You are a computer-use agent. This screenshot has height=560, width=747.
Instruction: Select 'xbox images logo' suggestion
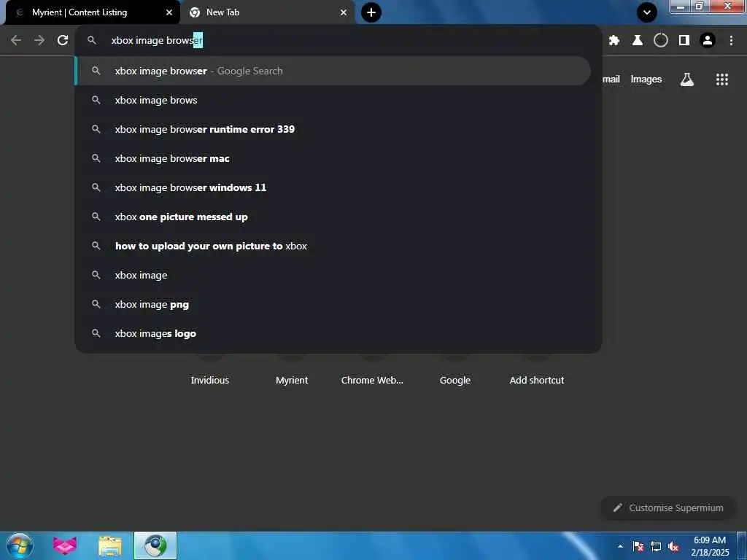(333, 333)
